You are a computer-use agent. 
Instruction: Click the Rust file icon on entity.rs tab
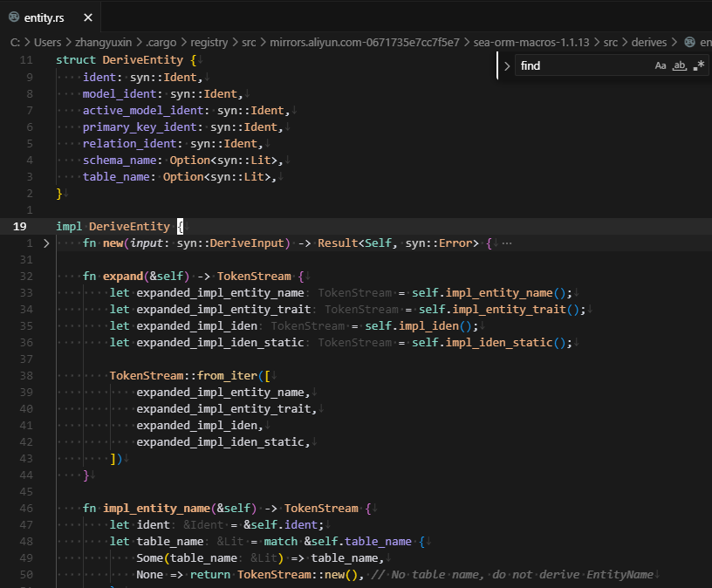coord(14,17)
